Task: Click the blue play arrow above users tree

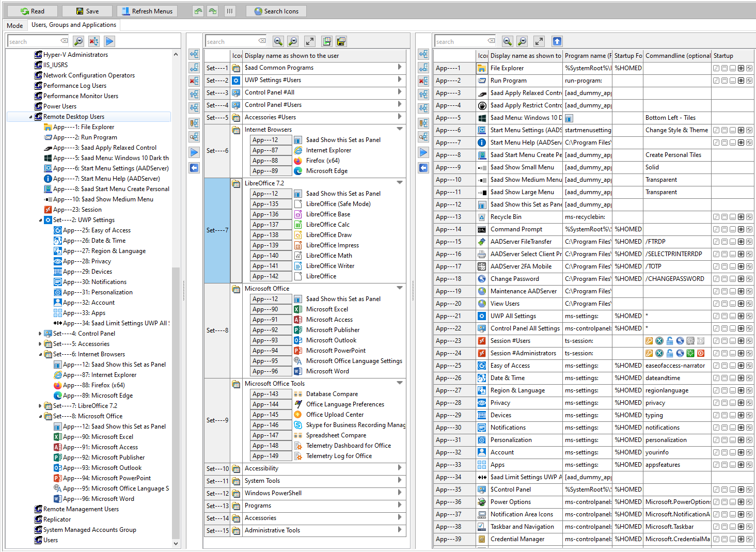Action: [x=109, y=41]
